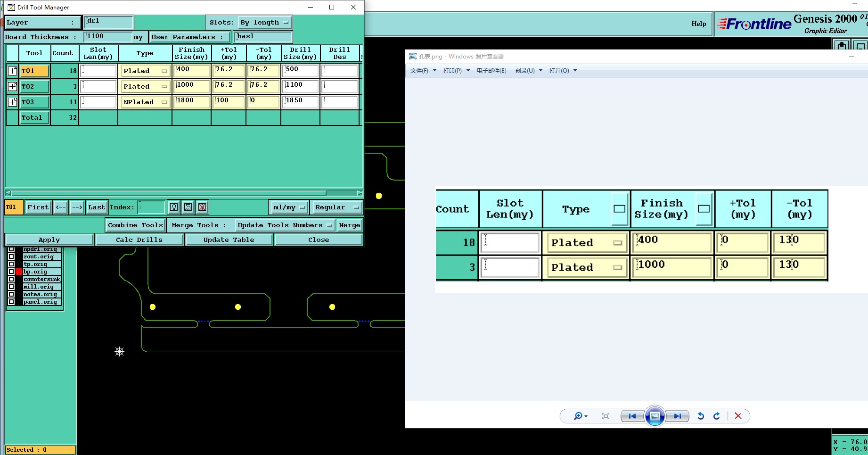Click the Layer selector button
This screenshot has width=868, height=455.
click(x=42, y=22)
